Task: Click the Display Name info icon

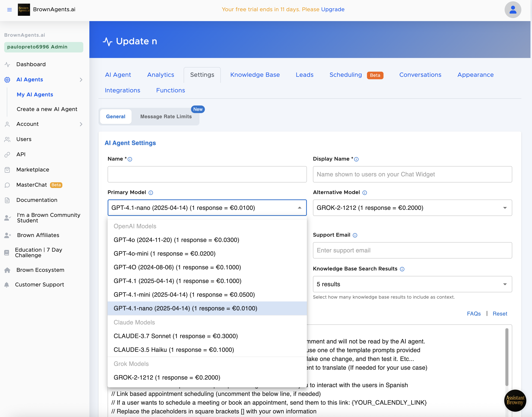Action: [x=356, y=159]
